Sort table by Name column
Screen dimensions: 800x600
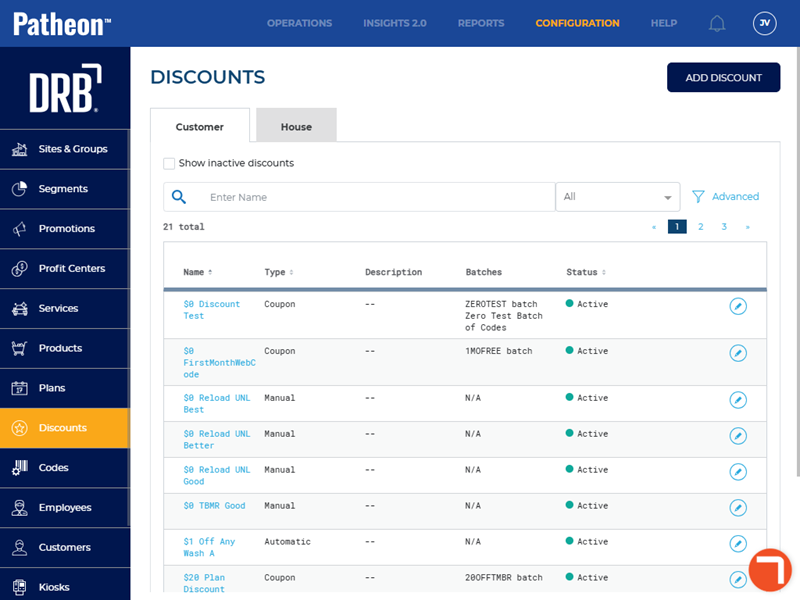197,272
